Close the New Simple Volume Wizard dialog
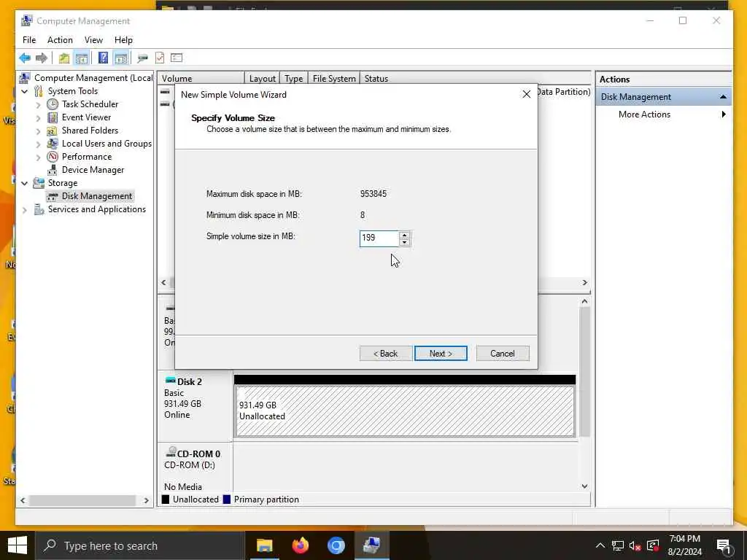 click(527, 94)
